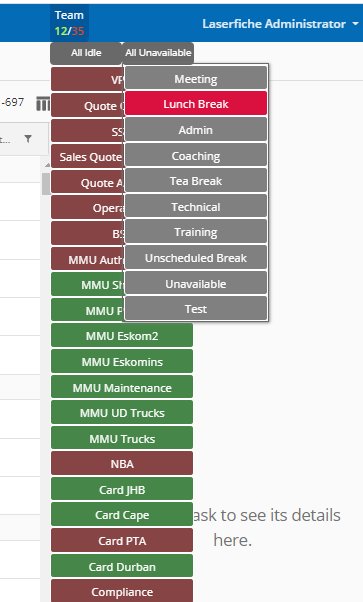Choose Unscheduled Break from the list
Viewport: 363px width, 602px height.
coord(196,258)
